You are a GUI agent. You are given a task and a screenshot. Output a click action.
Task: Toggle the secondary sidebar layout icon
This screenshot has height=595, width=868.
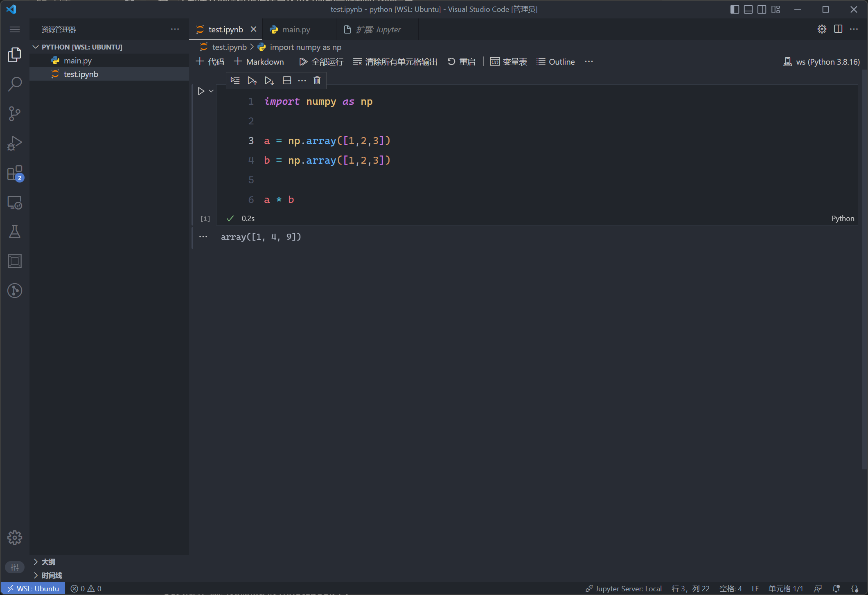pyautogui.click(x=762, y=9)
